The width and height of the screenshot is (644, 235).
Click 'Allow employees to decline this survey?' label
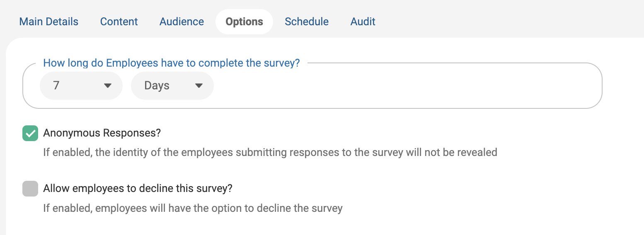pos(138,189)
